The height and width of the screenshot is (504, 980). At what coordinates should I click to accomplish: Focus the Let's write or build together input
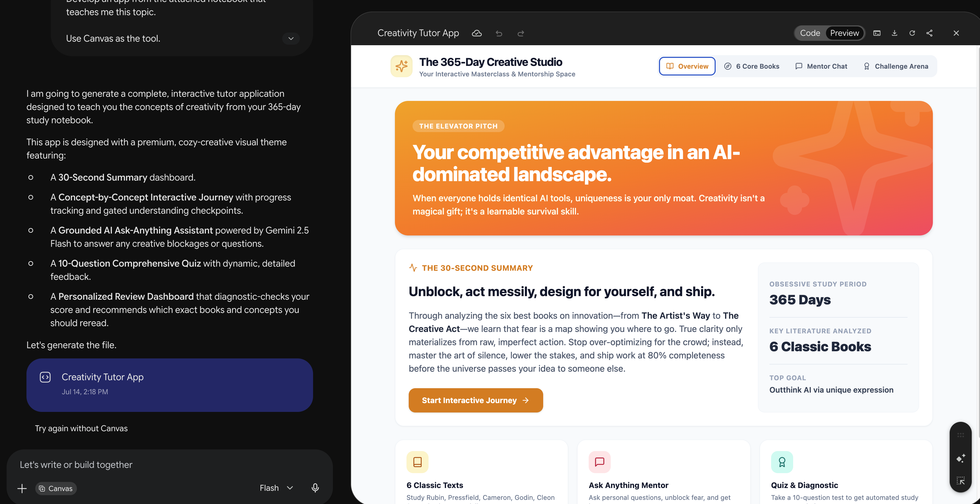tap(169, 464)
